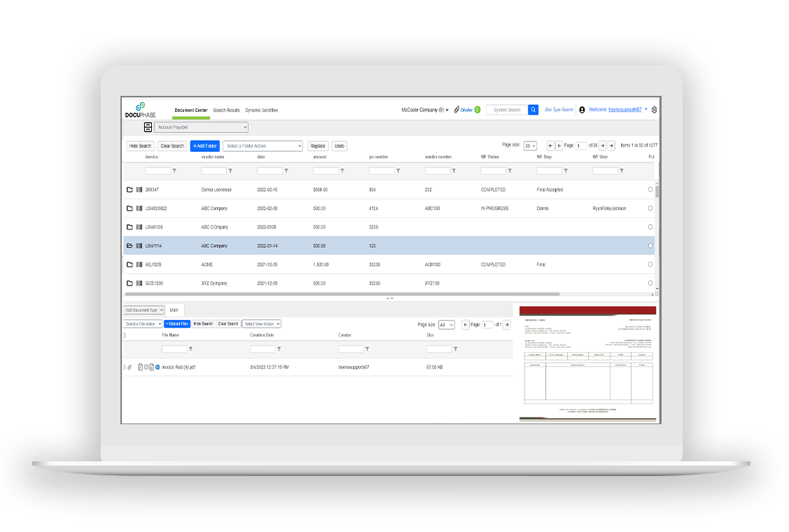Image resolution: width=789 pixels, height=532 pixels.
Task: Switch to Document Center tab
Action: [190, 110]
